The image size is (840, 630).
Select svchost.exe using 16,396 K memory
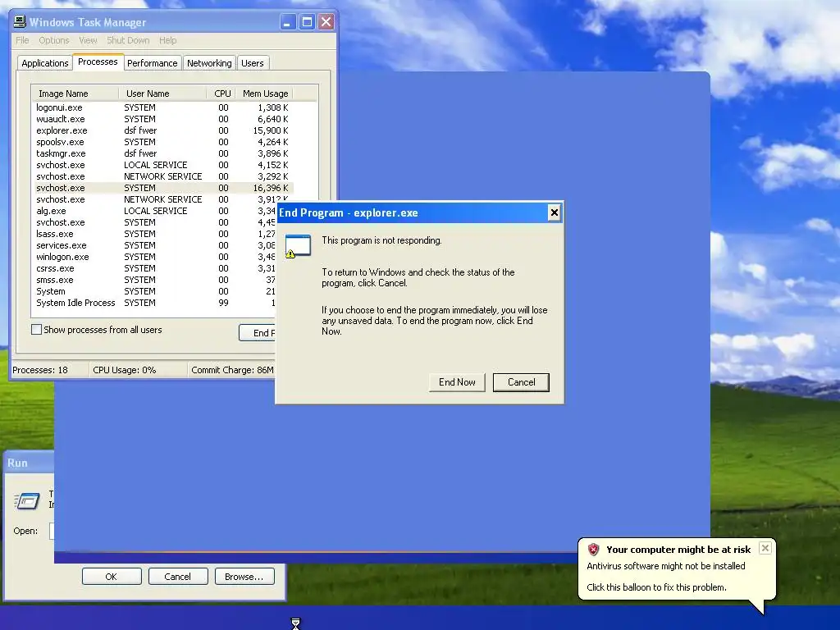coord(163,188)
